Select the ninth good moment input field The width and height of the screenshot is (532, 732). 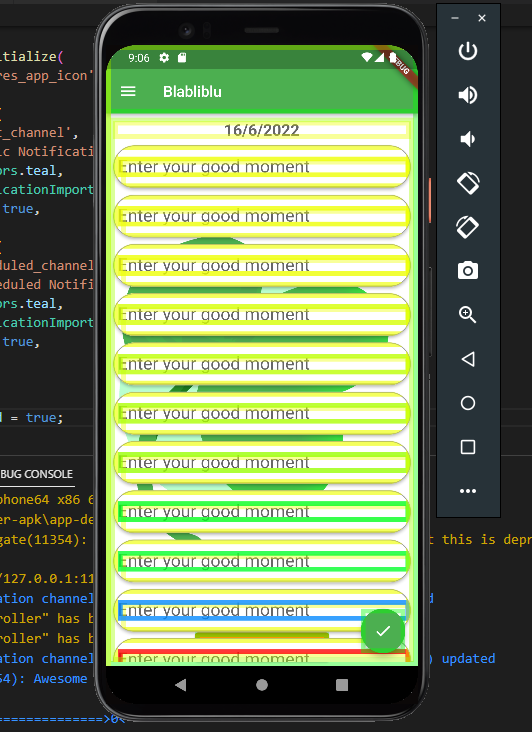[262, 561]
